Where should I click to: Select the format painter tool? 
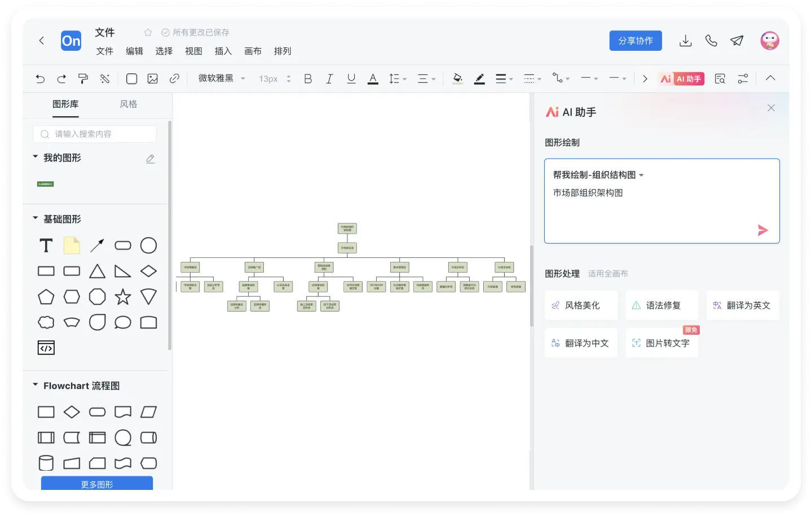tap(83, 78)
